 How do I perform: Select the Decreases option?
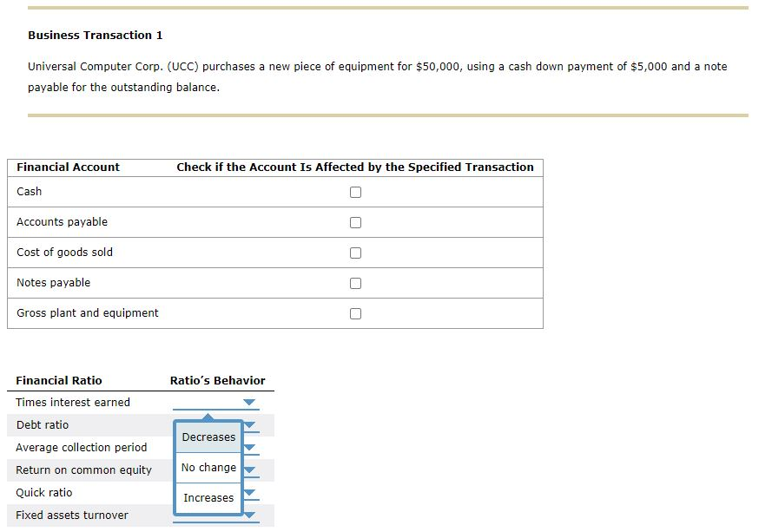pos(208,437)
